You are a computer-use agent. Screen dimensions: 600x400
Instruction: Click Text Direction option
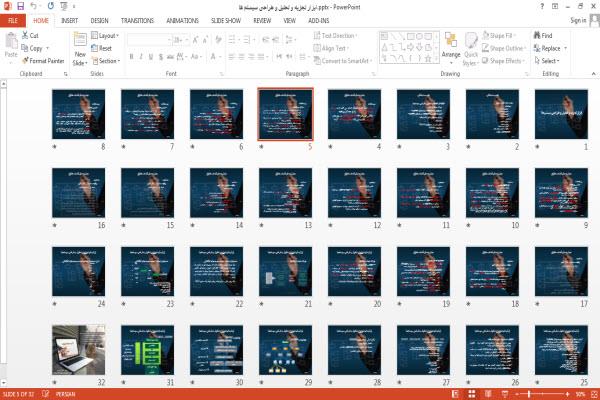click(x=334, y=35)
